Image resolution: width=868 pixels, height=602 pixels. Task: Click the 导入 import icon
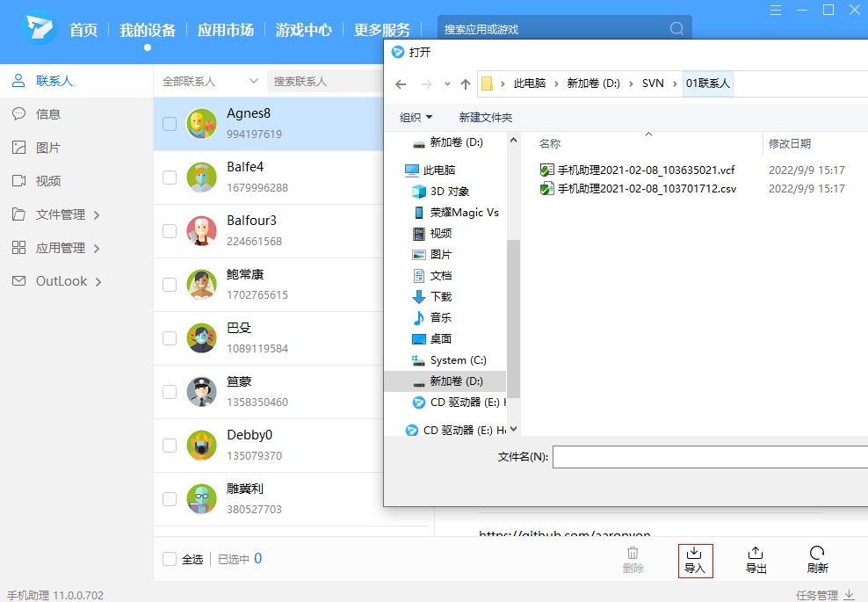coord(694,554)
